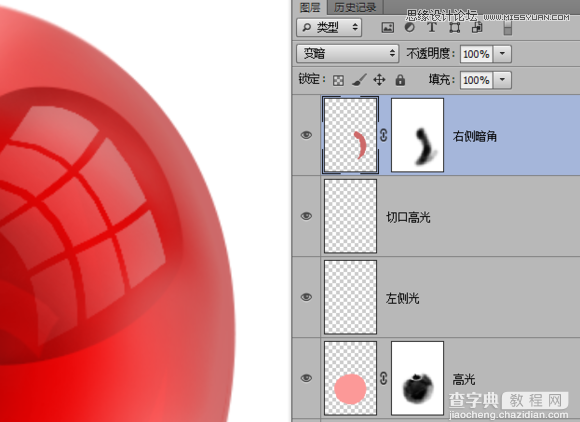Image resolution: width=580 pixels, height=422 pixels.
Task: Select the 高光 layer thumbnail
Action: pyautogui.click(x=350, y=378)
